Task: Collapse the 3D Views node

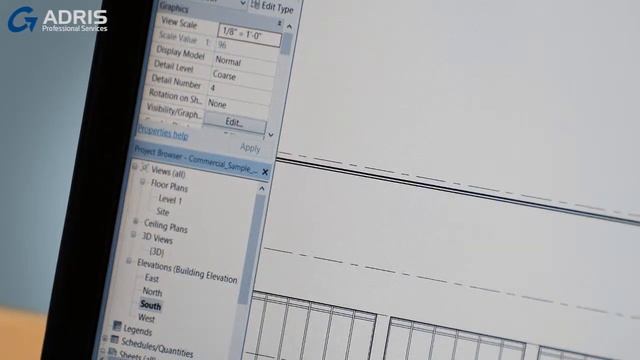Action: coord(133,234)
